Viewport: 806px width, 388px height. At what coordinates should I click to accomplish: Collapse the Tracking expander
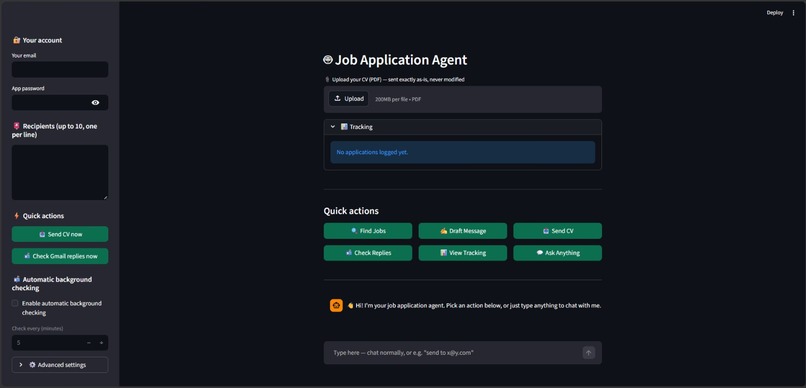(463, 127)
